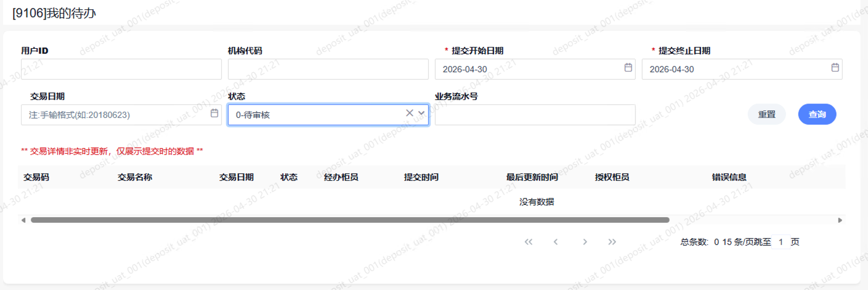The width and height of the screenshot is (868, 290).
Task: Click the 总条数 label
Action: coord(696,242)
